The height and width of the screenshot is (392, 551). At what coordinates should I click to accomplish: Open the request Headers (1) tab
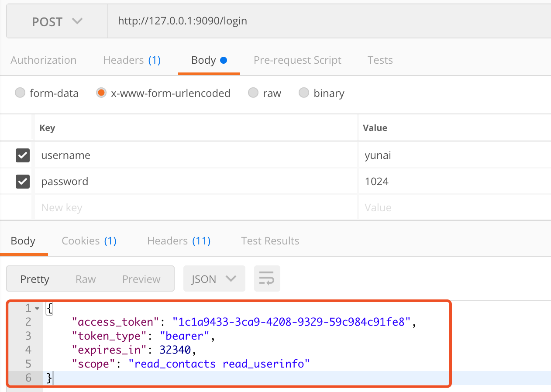coord(132,60)
